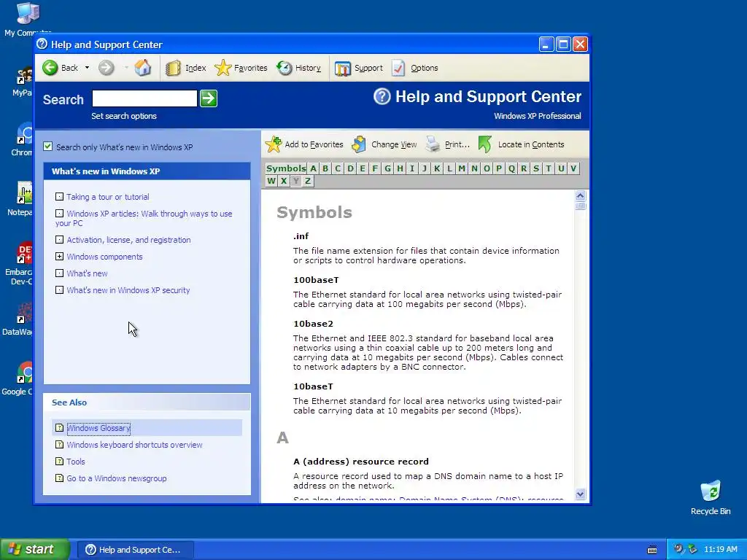
Task: Click the Change View icon
Action: pos(359,144)
